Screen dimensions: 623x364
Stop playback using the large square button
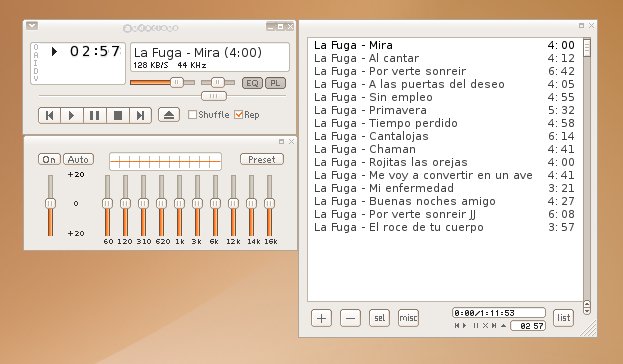tap(118, 116)
